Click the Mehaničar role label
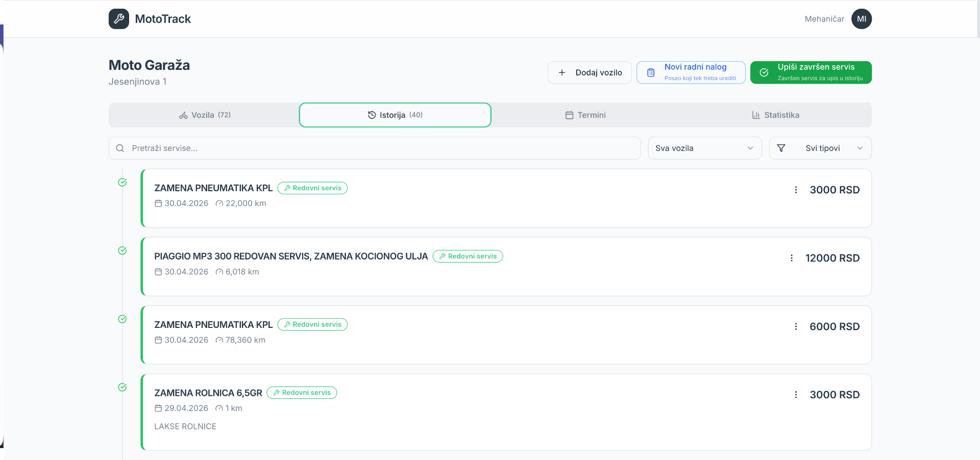Image resolution: width=980 pixels, height=460 pixels. tap(824, 19)
